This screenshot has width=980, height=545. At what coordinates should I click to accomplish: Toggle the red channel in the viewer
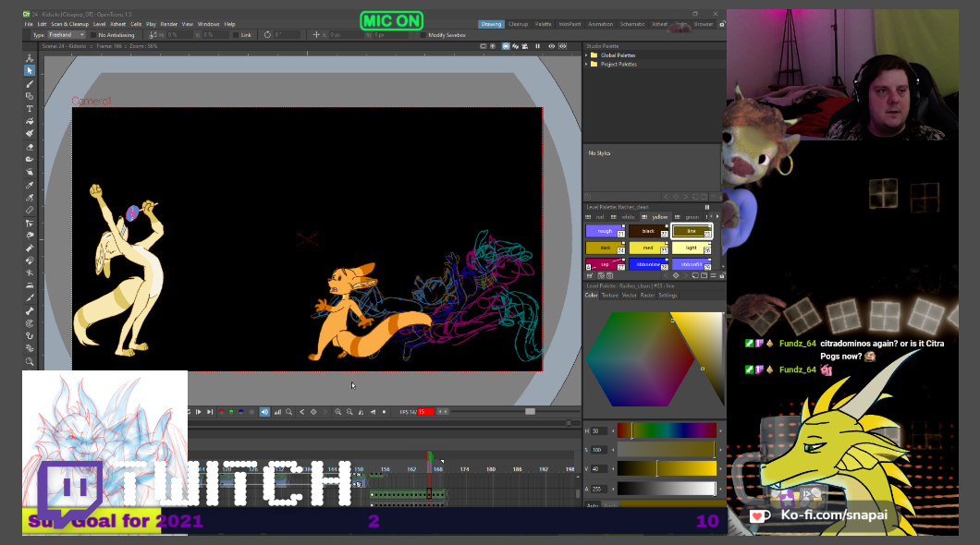point(221,412)
